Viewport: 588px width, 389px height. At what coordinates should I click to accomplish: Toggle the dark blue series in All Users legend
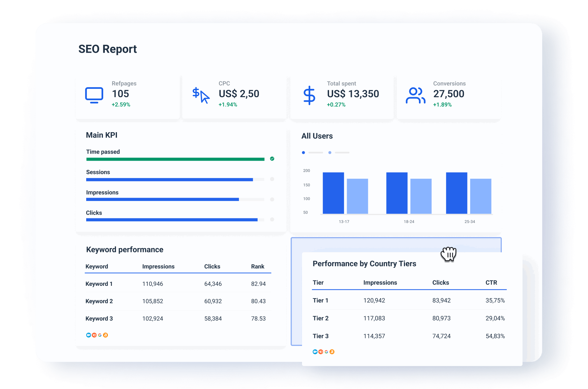click(303, 153)
